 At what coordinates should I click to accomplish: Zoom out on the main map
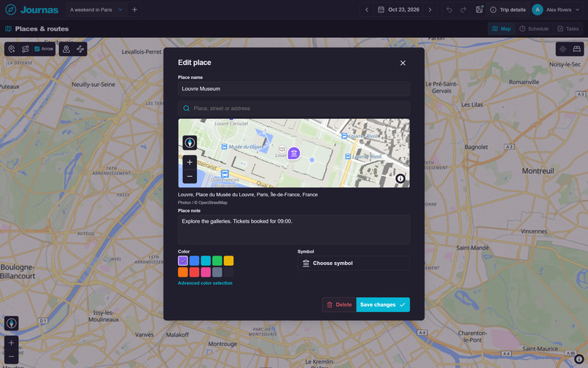coord(11,356)
